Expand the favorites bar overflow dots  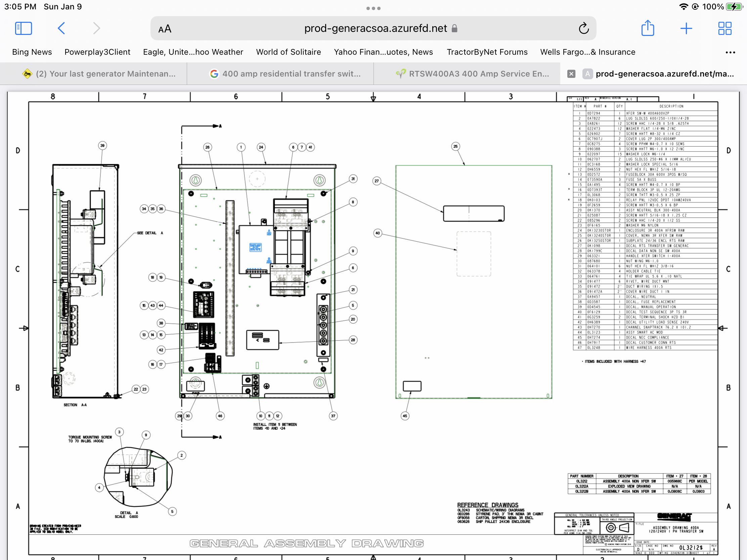point(730,52)
